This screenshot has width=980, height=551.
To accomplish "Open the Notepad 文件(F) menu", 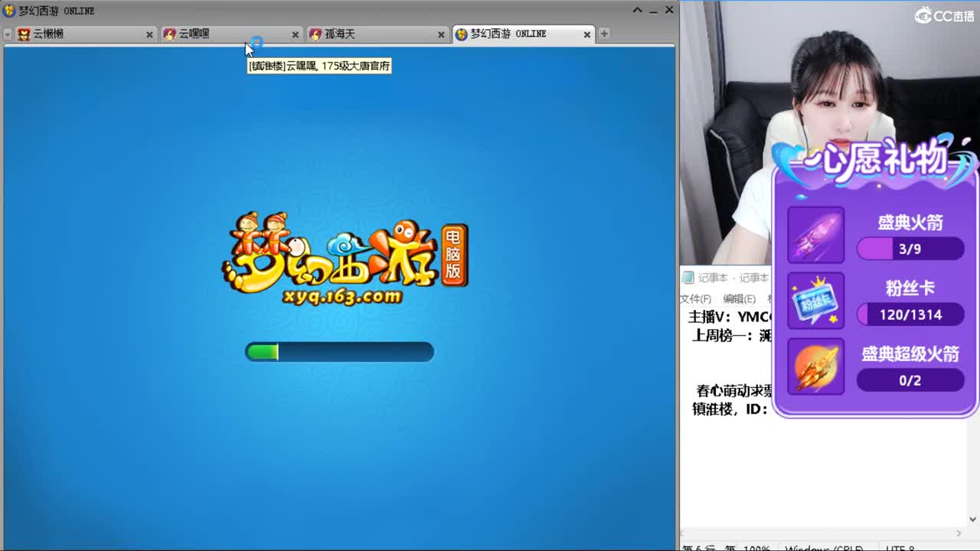I will [696, 298].
